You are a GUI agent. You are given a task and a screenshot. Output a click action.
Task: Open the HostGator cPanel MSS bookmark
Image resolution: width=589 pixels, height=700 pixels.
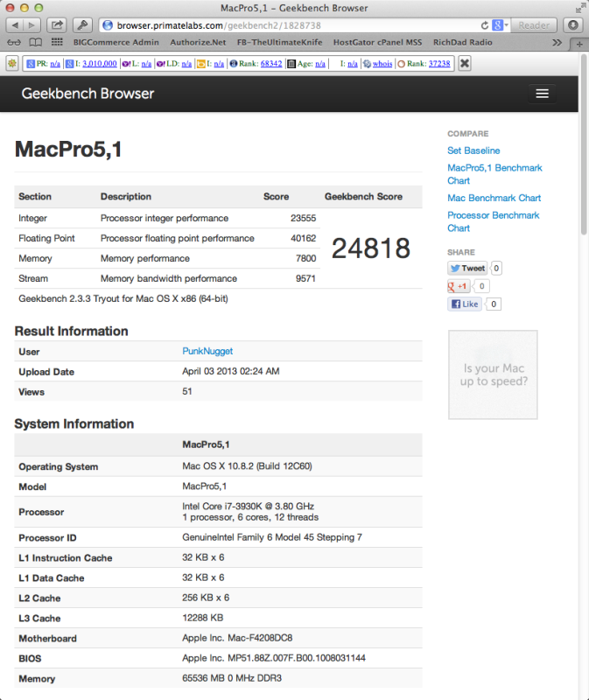coord(377,42)
